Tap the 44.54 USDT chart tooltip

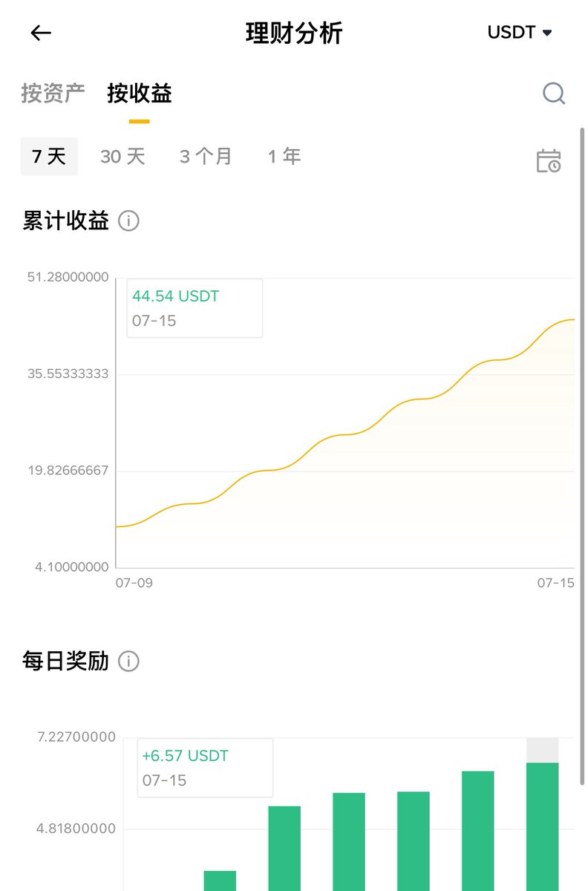pos(195,308)
